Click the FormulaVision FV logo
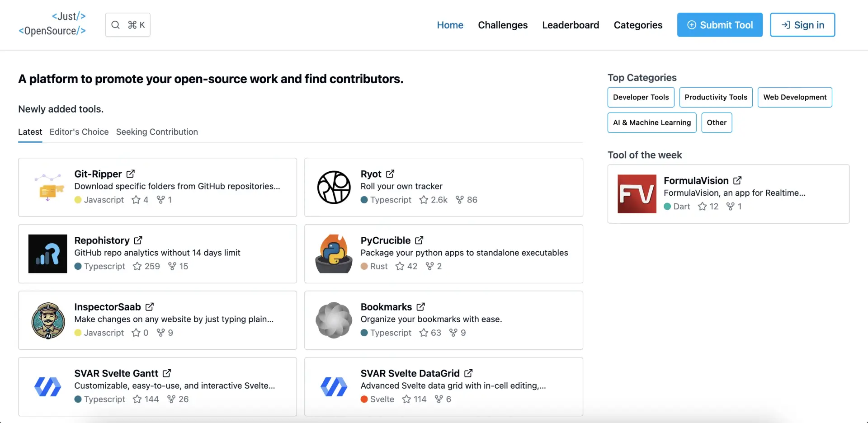The height and width of the screenshot is (423, 868). (637, 193)
